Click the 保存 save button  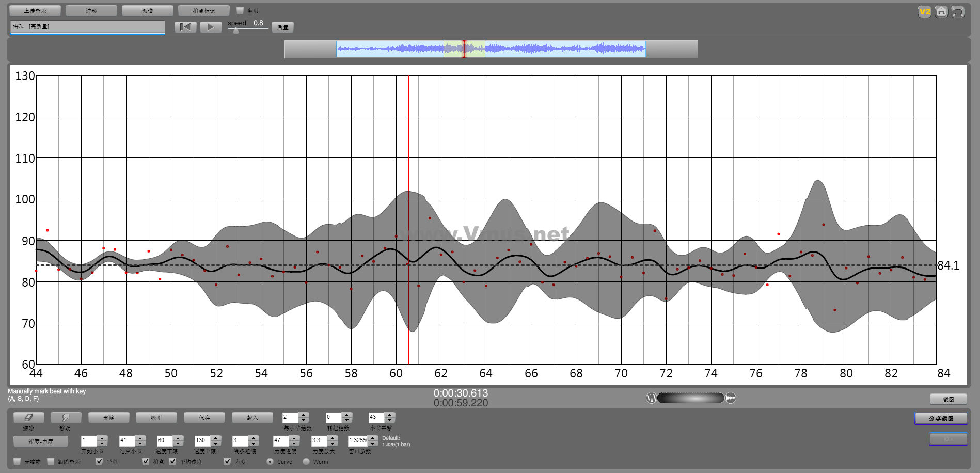pyautogui.click(x=204, y=417)
